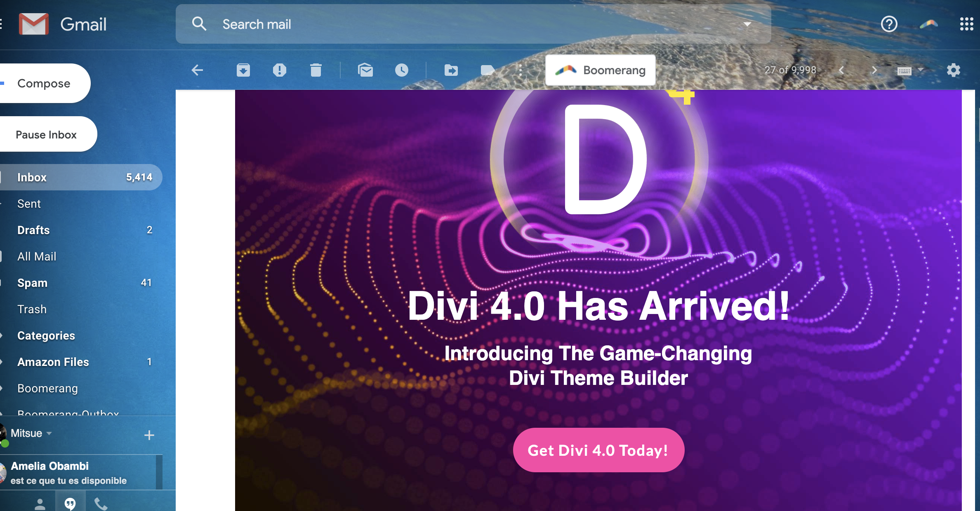Open the Google apps grid
This screenshot has height=511, width=980.
point(966,24)
